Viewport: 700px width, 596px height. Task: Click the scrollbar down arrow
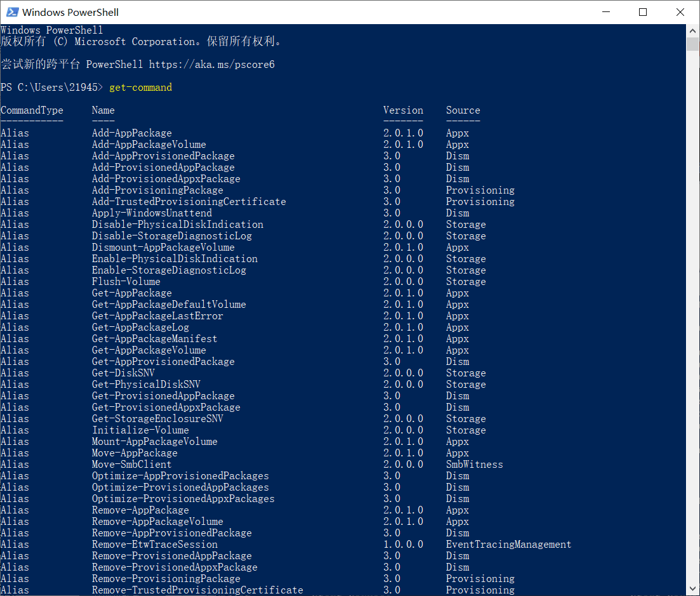point(692,588)
